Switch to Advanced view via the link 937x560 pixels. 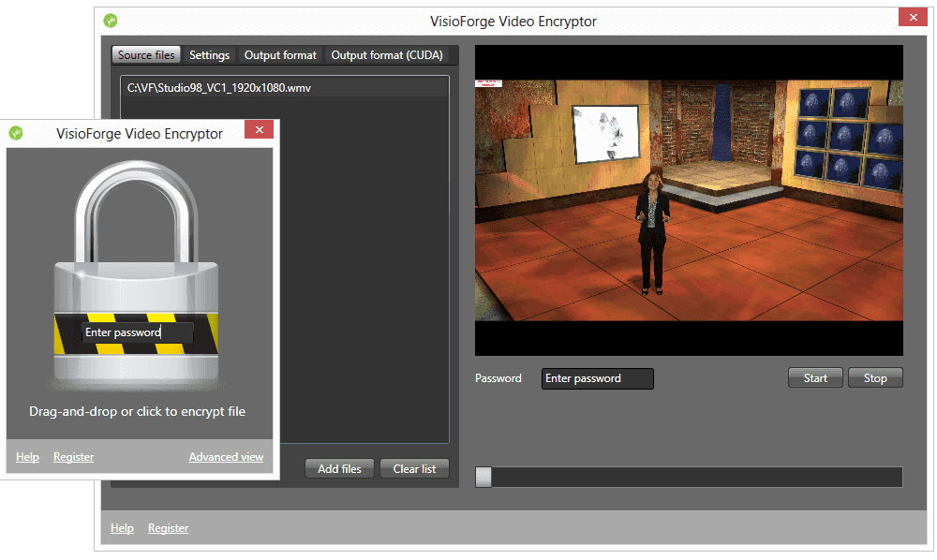(226, 457)
